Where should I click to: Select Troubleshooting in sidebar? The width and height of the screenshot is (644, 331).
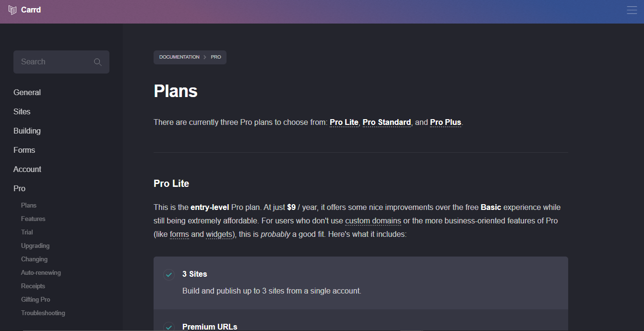click(43, 313)
